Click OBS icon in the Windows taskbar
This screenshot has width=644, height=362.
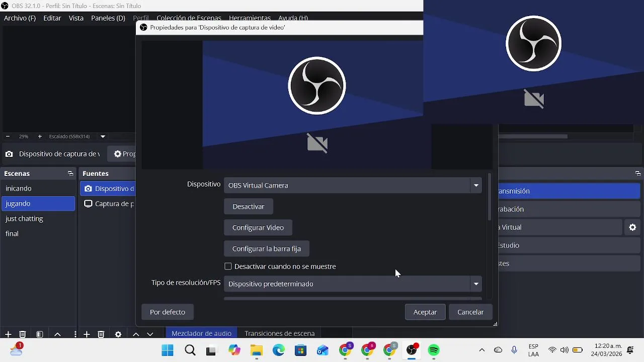click(x=412, y=350)
